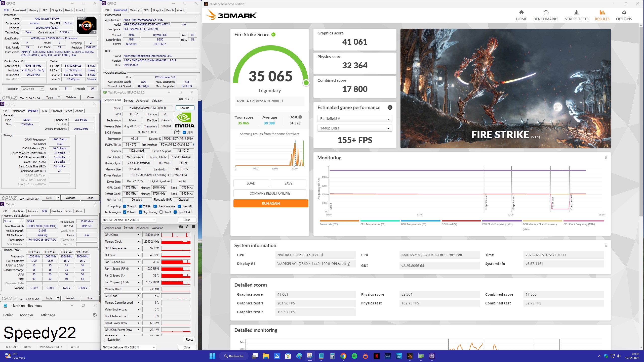
Task: Click RUN AGAIN button
Action: point(271,203)
